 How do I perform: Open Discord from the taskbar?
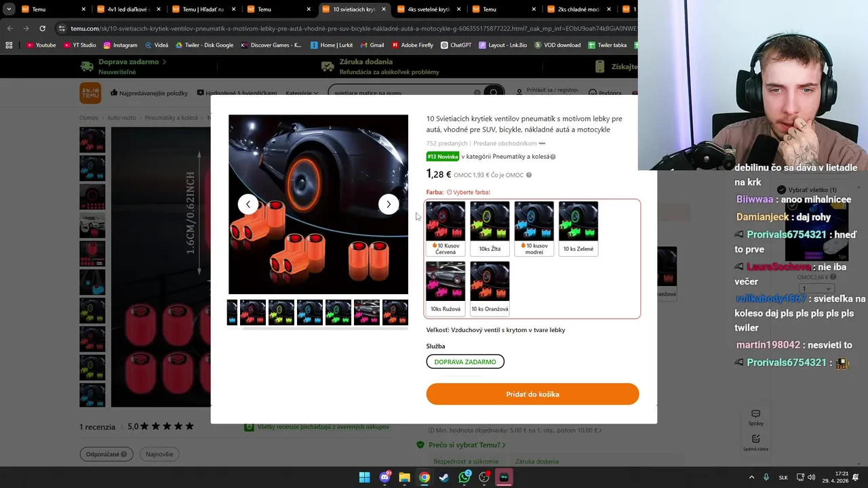click(385, 477)
